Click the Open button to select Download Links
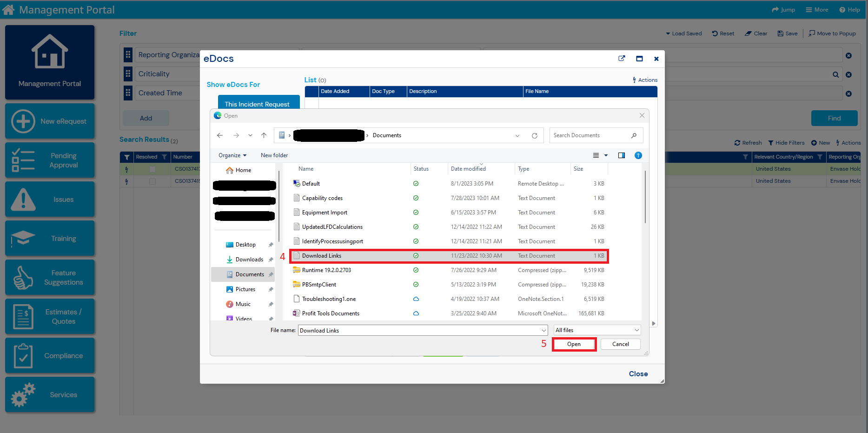Viewport: 868px width, 433px height. tap(574, 344)
